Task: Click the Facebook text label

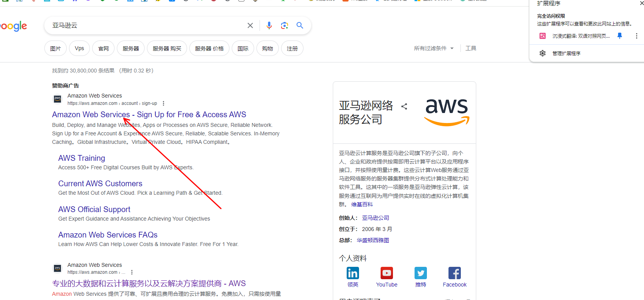Action: pos(455,285)
